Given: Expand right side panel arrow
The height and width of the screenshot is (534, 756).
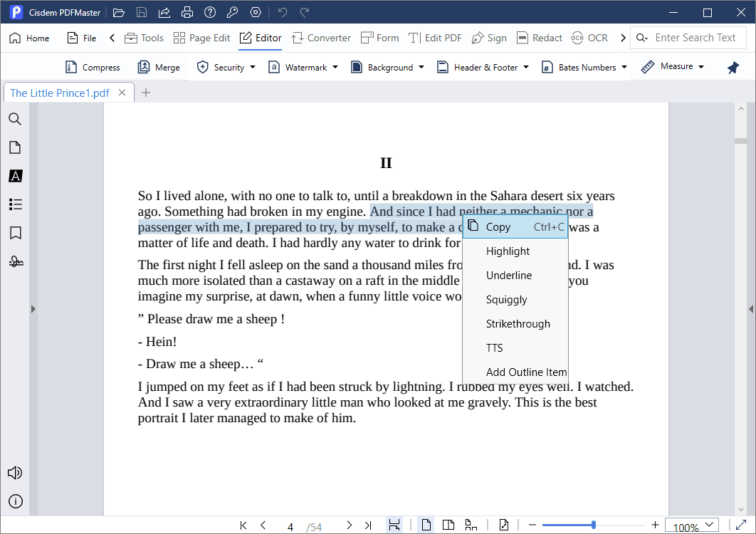Looking at the screenshot, I should [751, 309].
